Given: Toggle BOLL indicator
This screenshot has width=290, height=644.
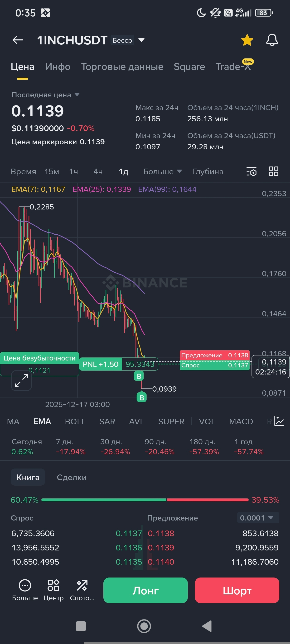Looking at the screenshot, I should pos(75,421).
